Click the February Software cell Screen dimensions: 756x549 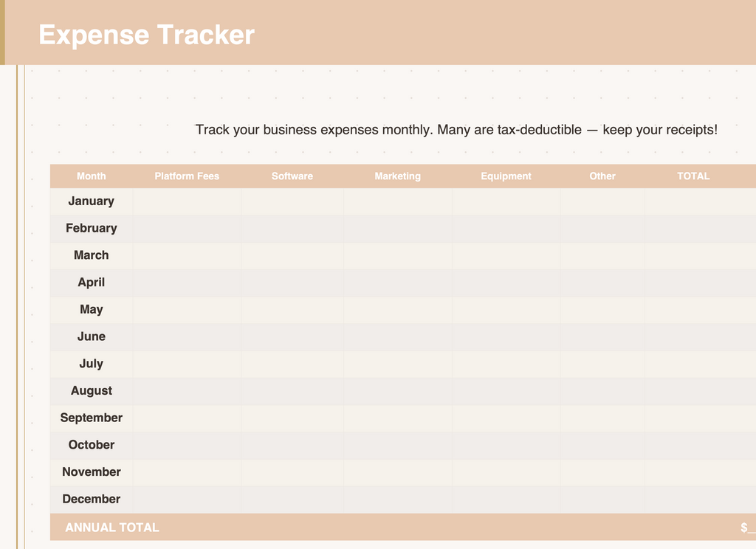(x=292, y=229)
